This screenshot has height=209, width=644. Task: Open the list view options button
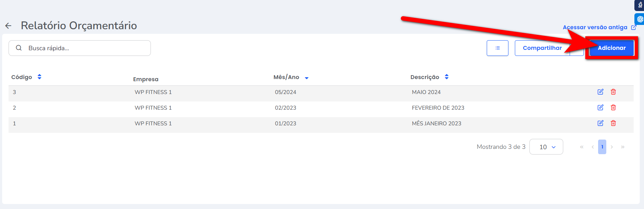coord(497,48)
